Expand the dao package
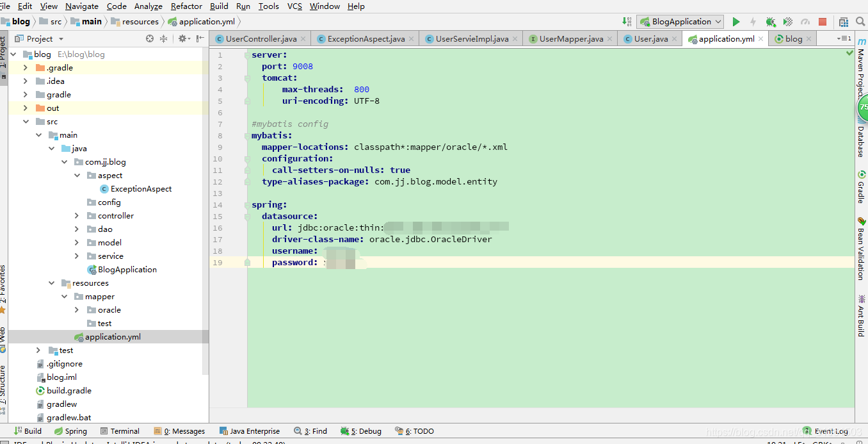 [x=77, y=229]
